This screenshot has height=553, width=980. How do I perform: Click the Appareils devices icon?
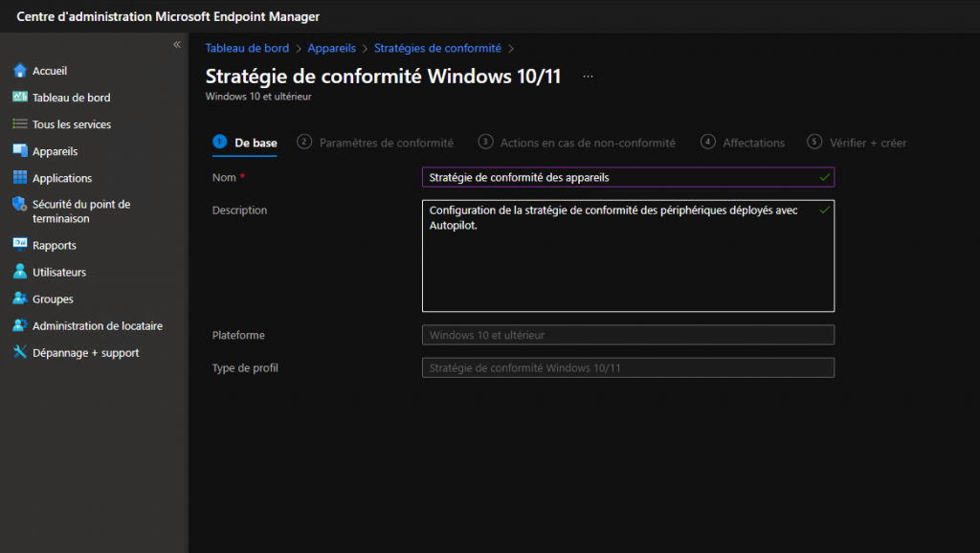click(x=20, y=150)
